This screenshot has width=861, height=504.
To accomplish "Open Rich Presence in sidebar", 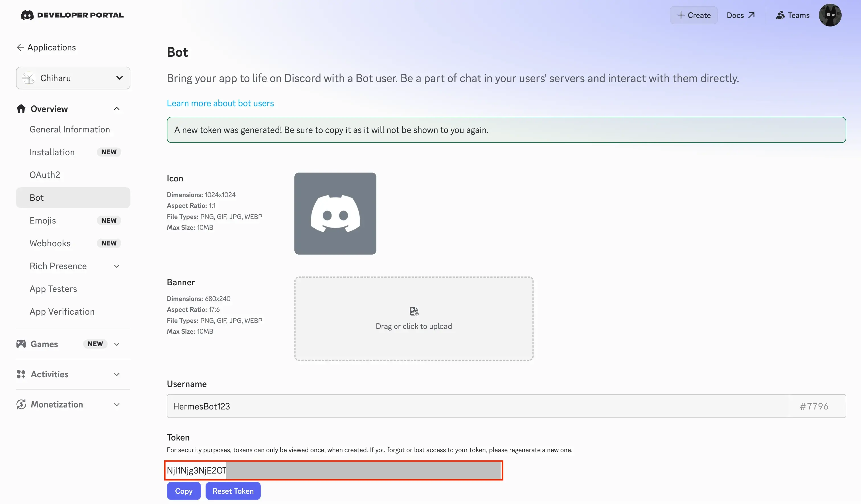I will click(58, 266).
